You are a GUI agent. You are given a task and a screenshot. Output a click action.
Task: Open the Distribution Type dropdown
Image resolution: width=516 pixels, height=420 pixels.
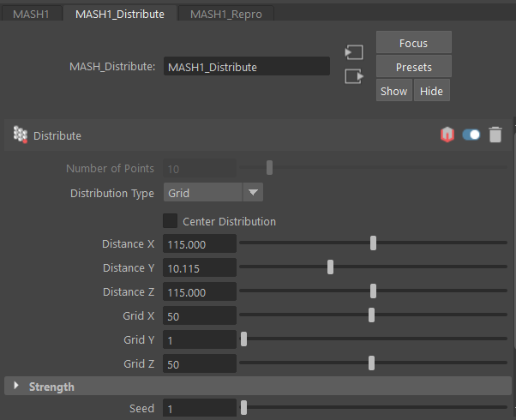pyautogui.click(x=213, y=193)
